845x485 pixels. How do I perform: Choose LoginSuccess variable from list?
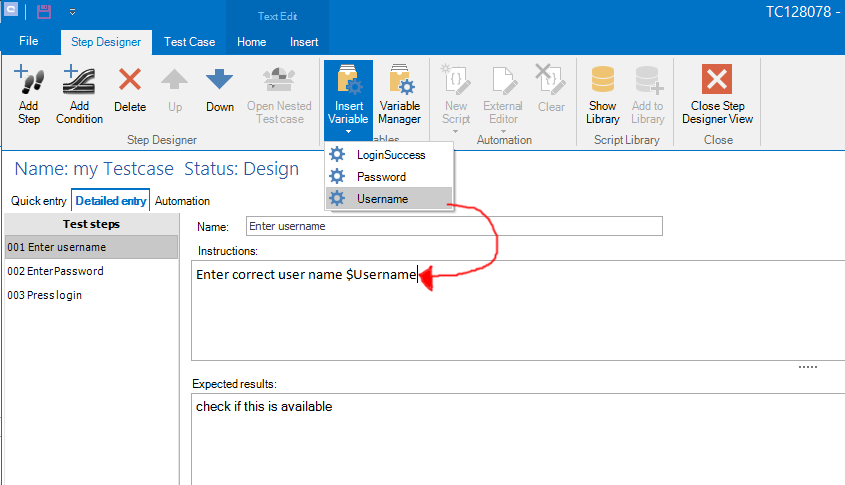point(390,155)
